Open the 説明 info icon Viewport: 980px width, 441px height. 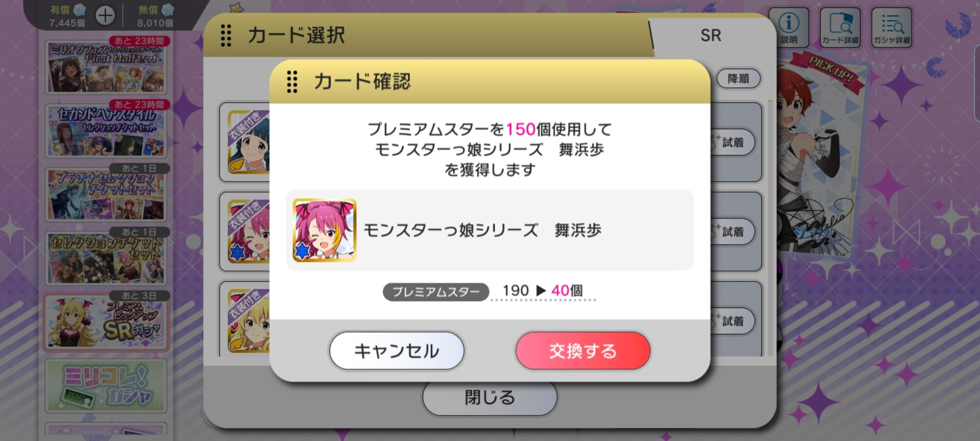[x=789, y=27]
